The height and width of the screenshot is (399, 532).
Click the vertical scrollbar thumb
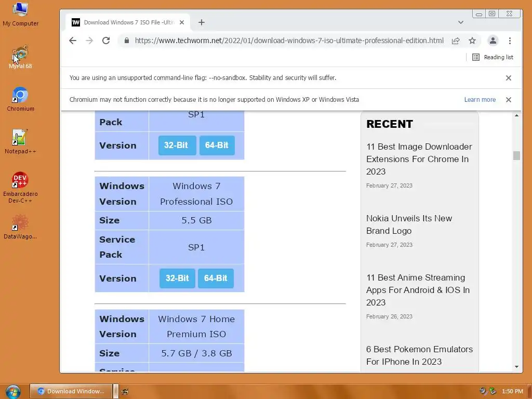[x=516, y=156]
